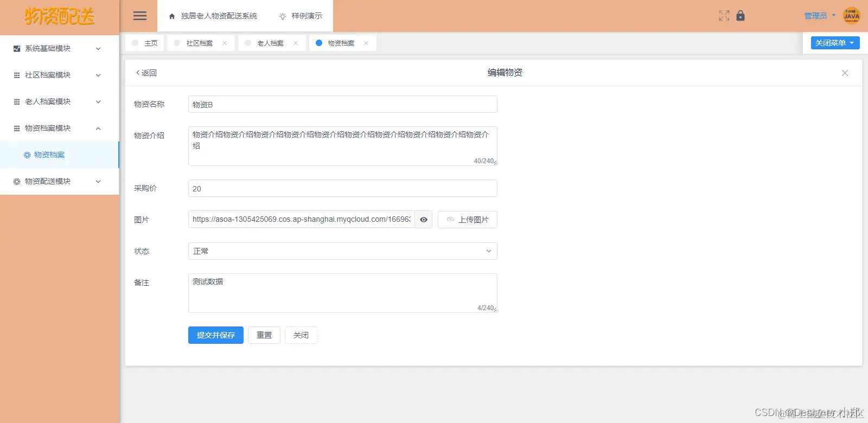Click 物资配送模块 sidebar icon
The image size is (868, 423).
[x=17, y=182]
